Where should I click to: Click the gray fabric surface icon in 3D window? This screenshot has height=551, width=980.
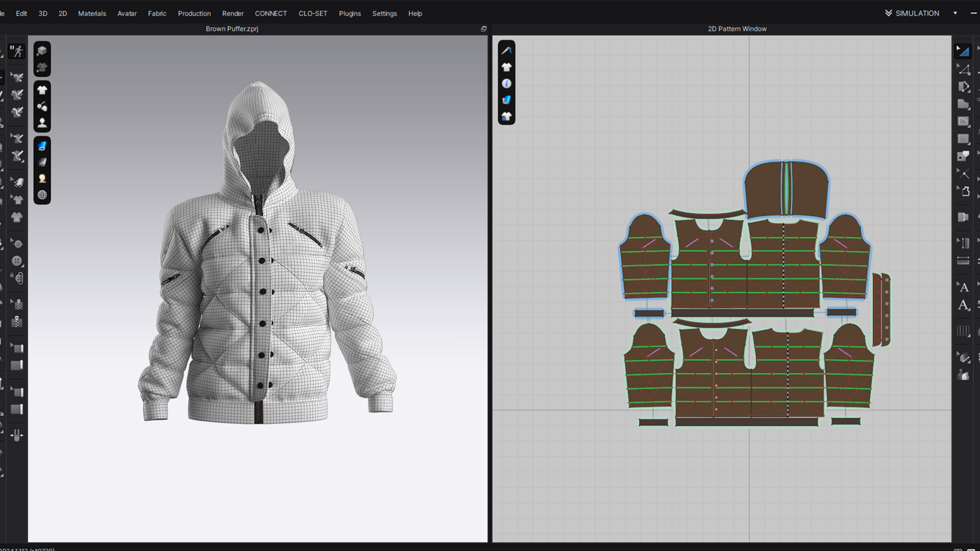click(x=42, y=162)
